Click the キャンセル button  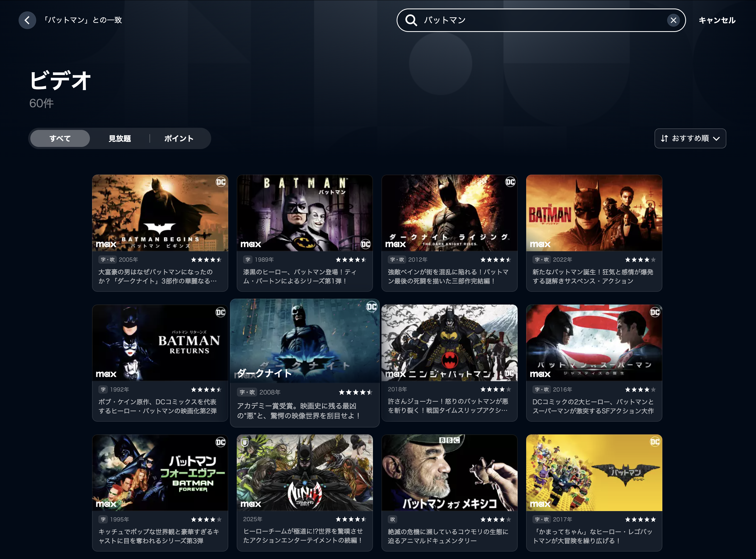pos(717,20)
